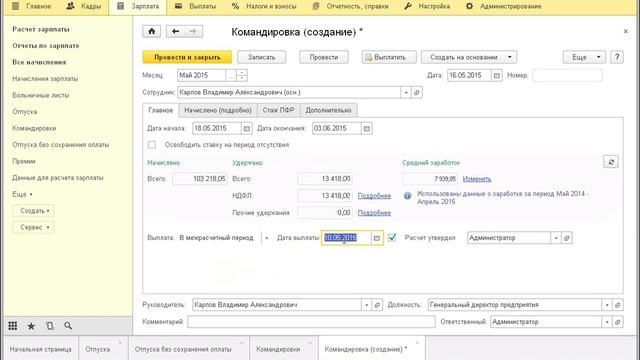Expand the Расчет утвердил dropdown arrow
Image resolution: width=640 pixels, height=360 pixels.
pyautogui.click(x=556, y=238)
